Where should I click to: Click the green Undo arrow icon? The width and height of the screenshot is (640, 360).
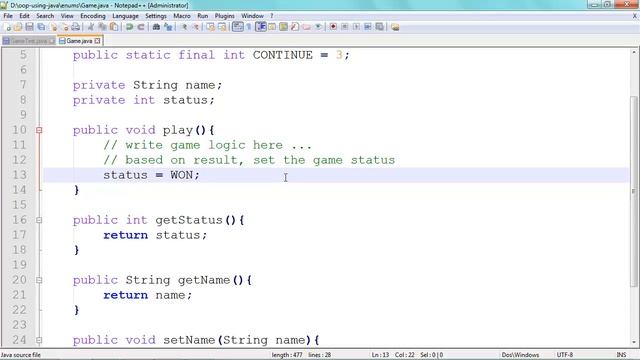[129, 27]
